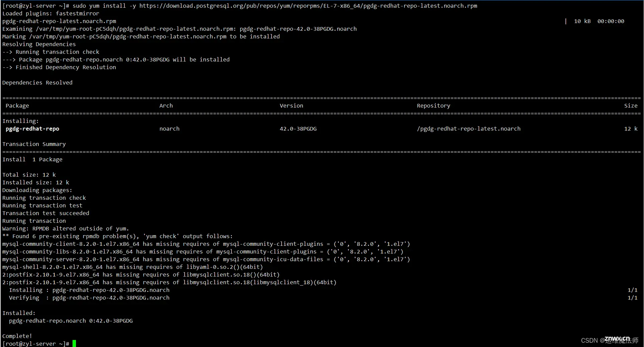This screenshot has height=347, width=644.
Task: Click the postgresql.org repo RPM download URL
Action: click(x=308, y=6)
